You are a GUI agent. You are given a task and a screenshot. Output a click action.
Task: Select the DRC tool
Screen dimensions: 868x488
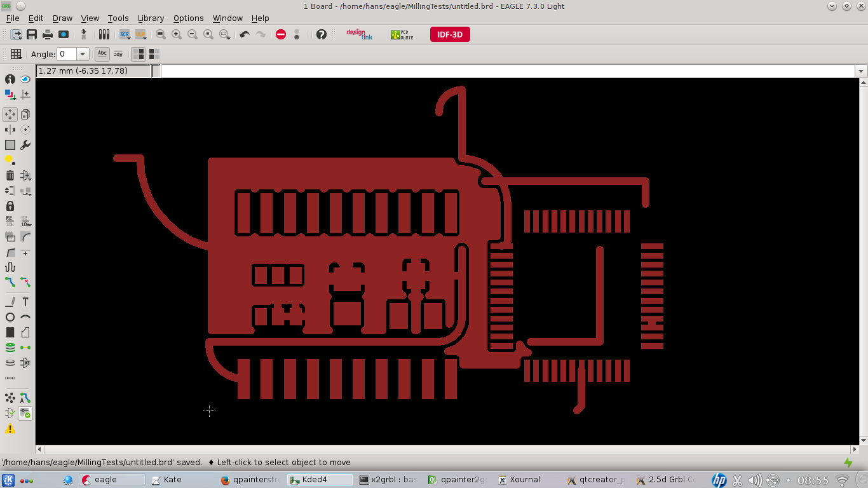[x=25, y=413]
